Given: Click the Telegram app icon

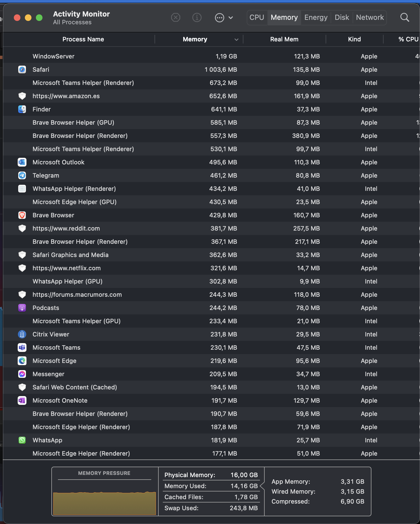Looking at the screenshot, I should pyautogui.click(x=22, y=175).
